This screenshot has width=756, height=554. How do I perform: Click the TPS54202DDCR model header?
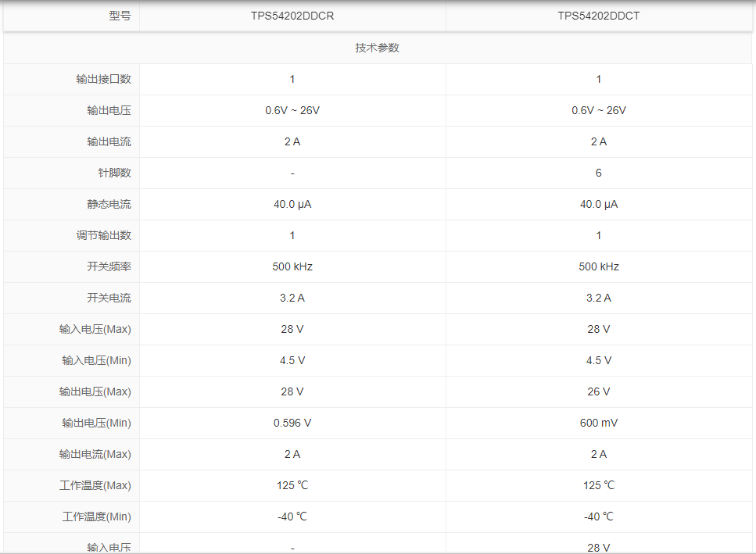tap(292, 16)
